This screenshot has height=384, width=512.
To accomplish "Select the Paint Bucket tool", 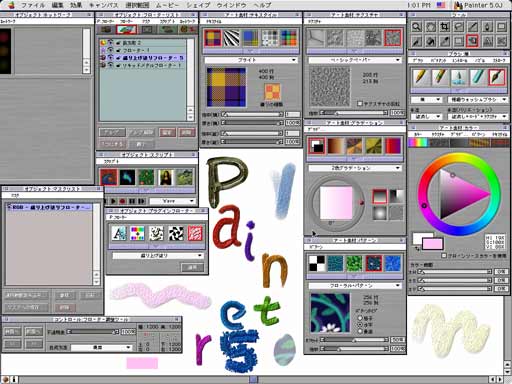I will (430, 41).
